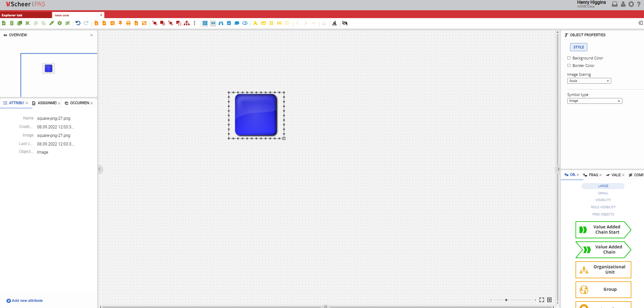Open the Assignments panel tab
This screenshot has width=644, height=308.
46,103
